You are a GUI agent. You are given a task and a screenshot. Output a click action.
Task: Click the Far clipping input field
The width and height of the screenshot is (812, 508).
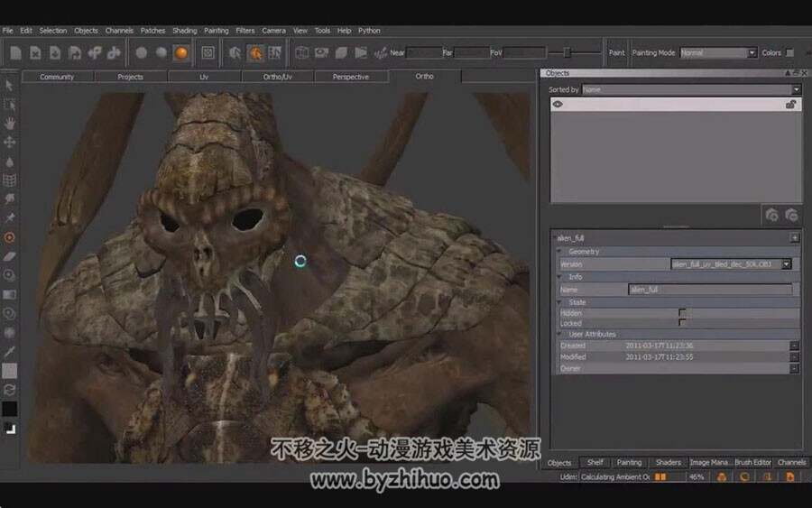pos(471,53)
